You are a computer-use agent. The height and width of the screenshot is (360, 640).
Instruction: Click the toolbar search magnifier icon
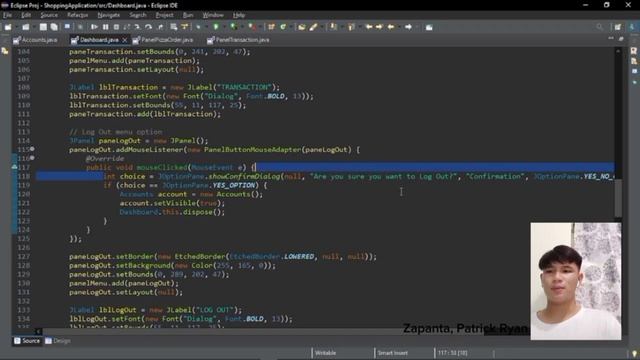click(x=600, y=27)
